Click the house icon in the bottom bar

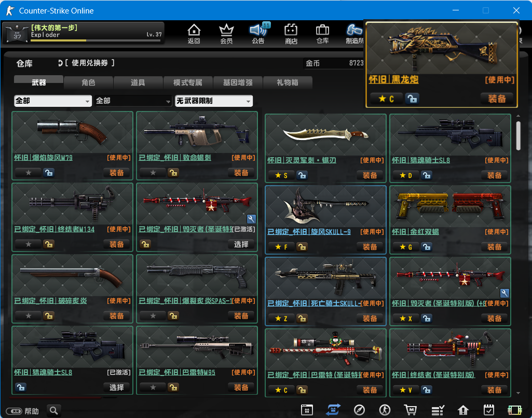point(463,410)
